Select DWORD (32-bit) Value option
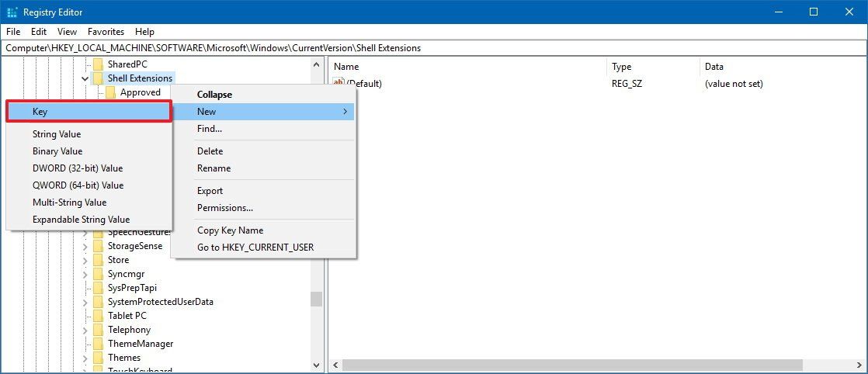The width and height of the screenshot is (868, 374). click(x=89, y=168)
